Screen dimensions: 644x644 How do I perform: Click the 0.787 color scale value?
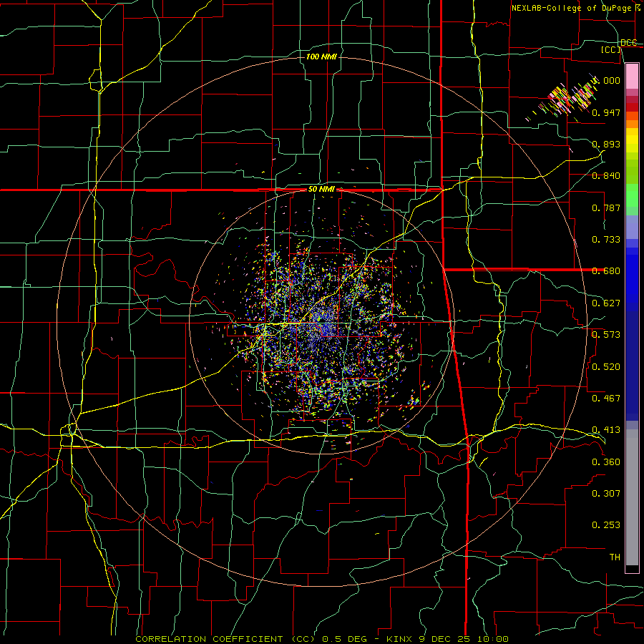(606, 208)
